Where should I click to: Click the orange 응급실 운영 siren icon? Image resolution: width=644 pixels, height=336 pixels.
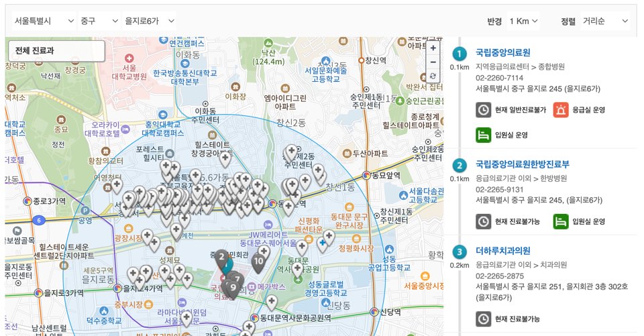point(561,110)
